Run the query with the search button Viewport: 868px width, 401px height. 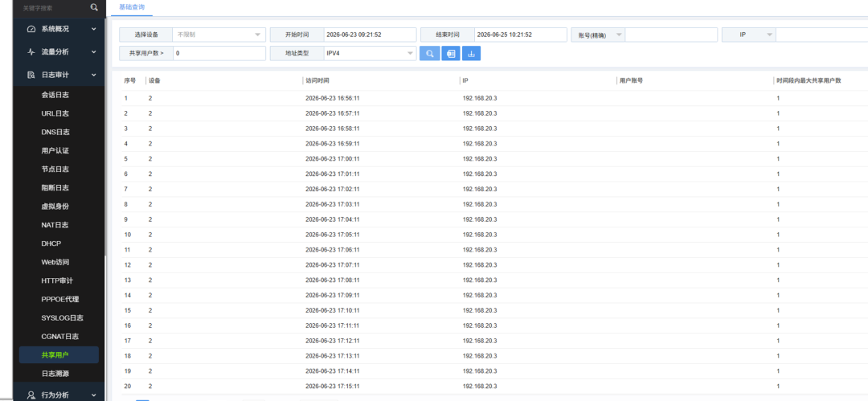429,54
